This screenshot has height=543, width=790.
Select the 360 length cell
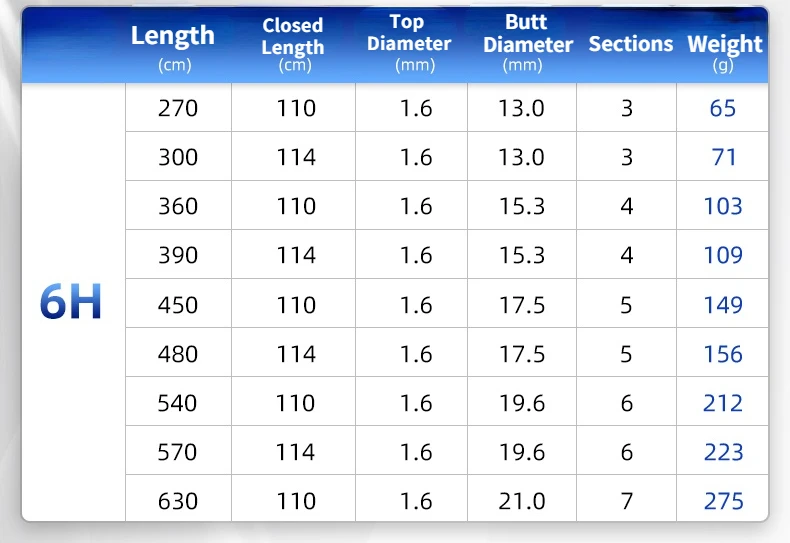click(x=178, y=206)
